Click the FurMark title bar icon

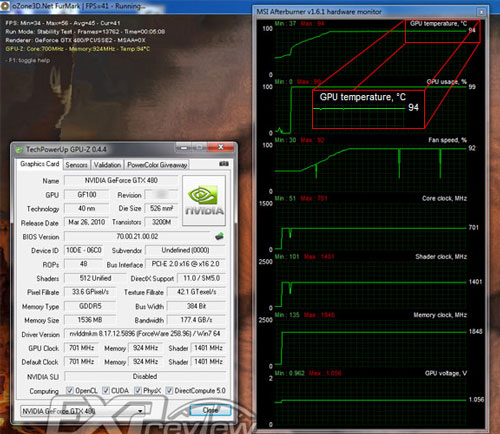5,6
